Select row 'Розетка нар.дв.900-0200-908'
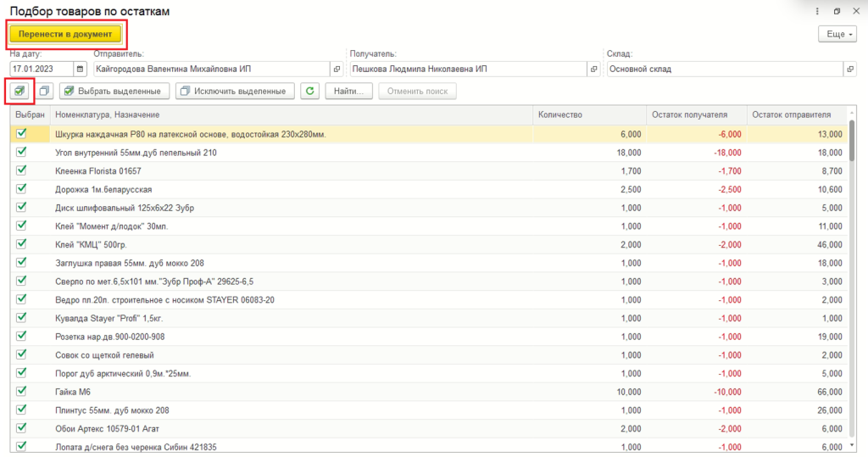The height and width of the screenshot is (457, 868). click(x=429, y=337)
